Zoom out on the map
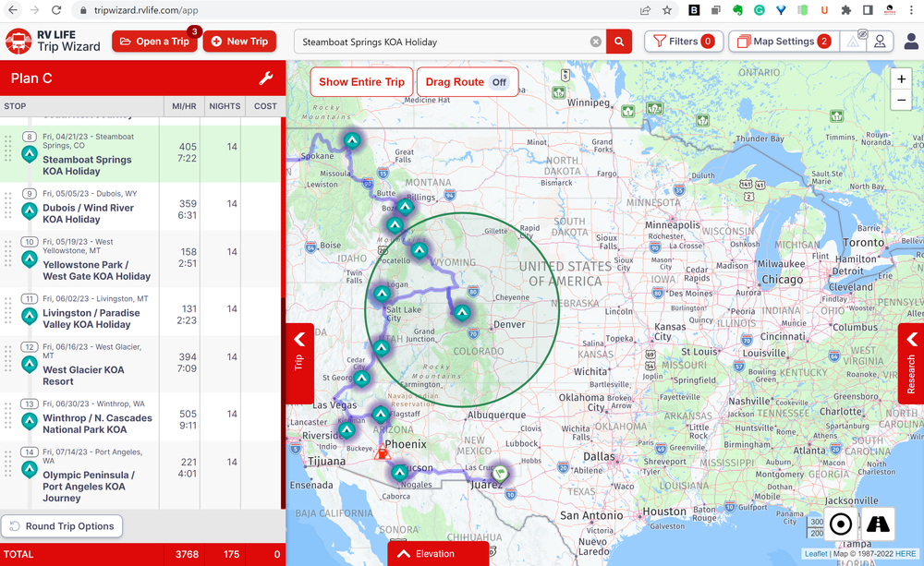This screenshot has height=566, width=924. tap(901, 100)
